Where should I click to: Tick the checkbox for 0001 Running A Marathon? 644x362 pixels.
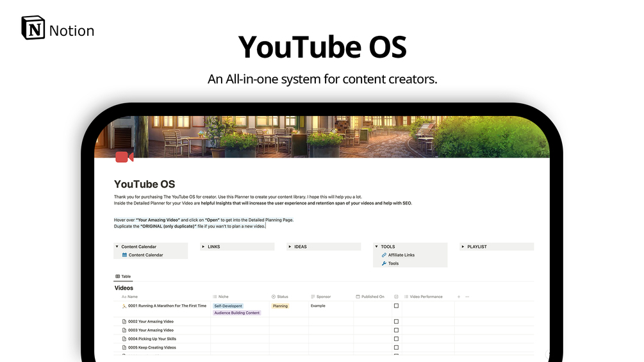click(397, 306)
